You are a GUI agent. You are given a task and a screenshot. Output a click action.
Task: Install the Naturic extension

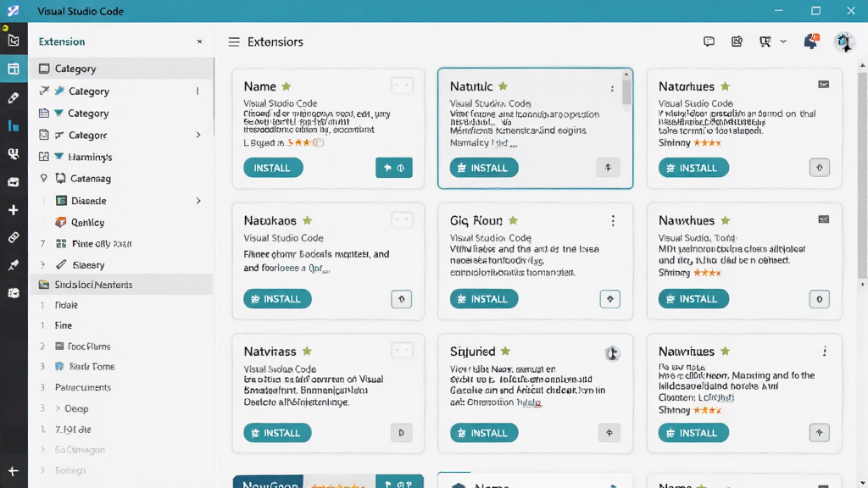point(484,168)
